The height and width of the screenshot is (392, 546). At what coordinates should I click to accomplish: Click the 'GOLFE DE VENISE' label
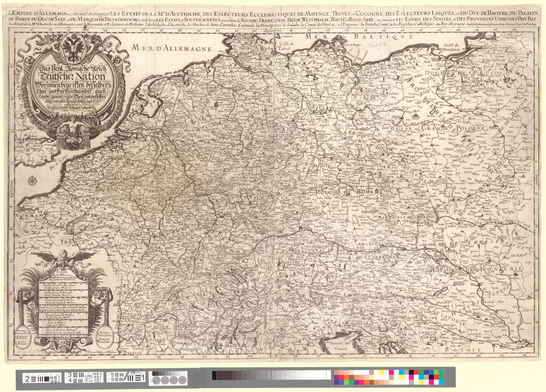(340, 346)
